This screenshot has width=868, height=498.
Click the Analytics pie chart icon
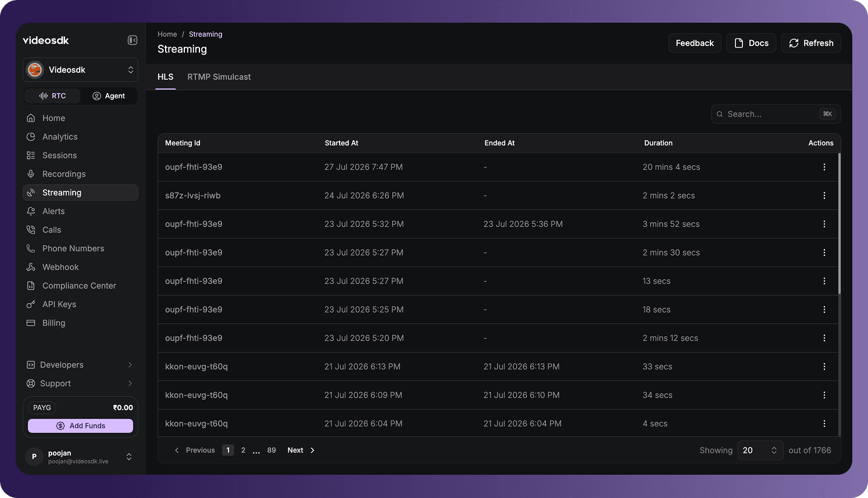pos(31,137)
